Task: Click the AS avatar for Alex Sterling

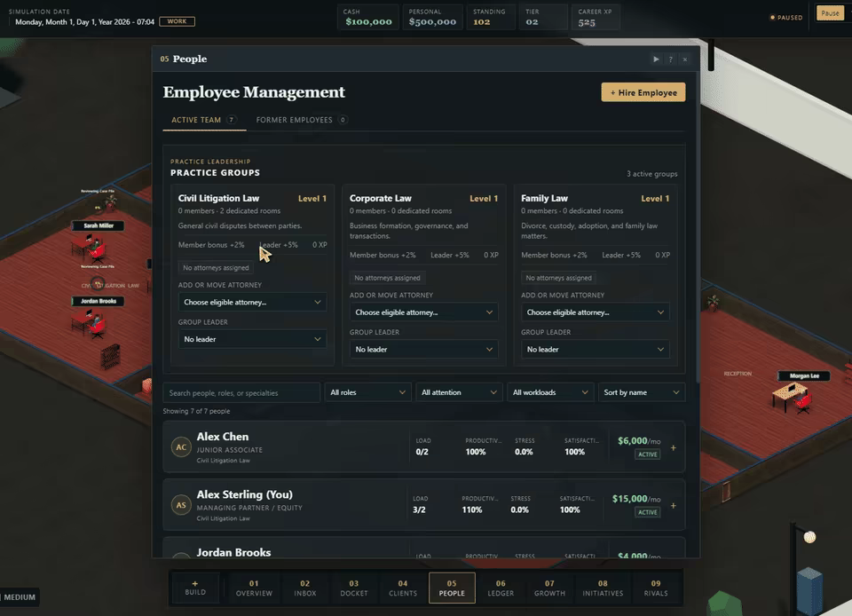Action: click(x=181, y=505)
